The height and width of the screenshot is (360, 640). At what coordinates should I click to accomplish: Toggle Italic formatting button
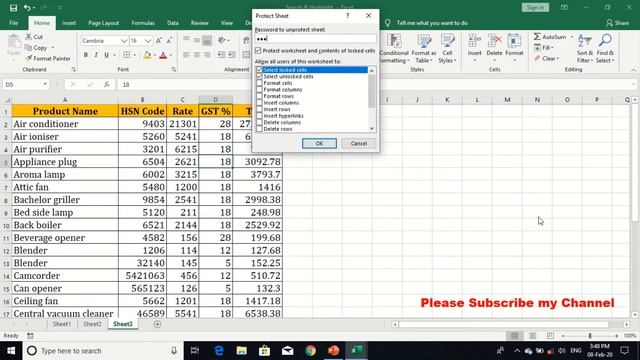[x=96, y=55]
